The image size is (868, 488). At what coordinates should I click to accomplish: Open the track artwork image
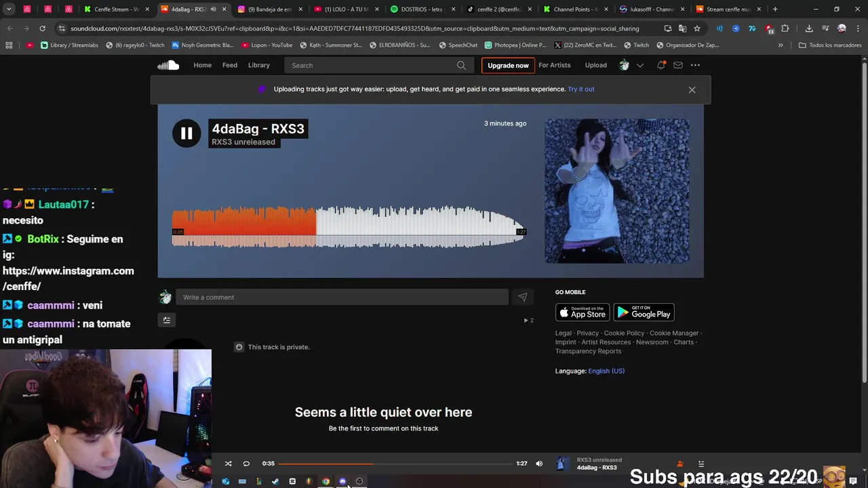(617, 191)
